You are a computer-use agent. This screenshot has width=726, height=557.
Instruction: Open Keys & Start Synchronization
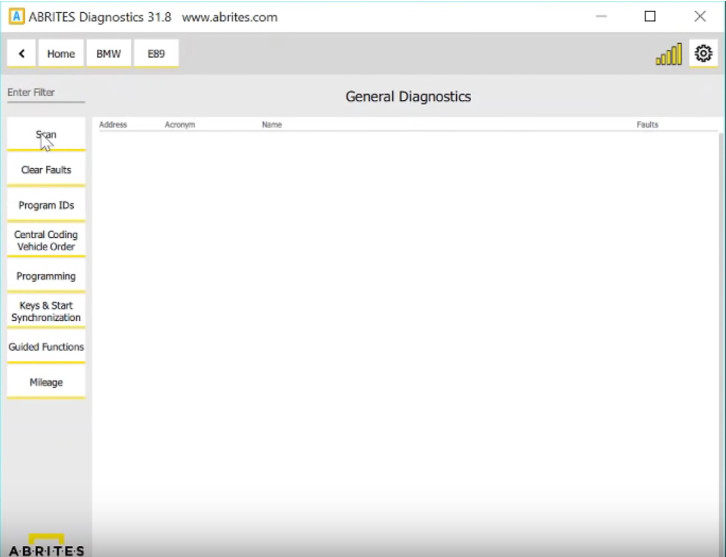[x=46, y=311]
